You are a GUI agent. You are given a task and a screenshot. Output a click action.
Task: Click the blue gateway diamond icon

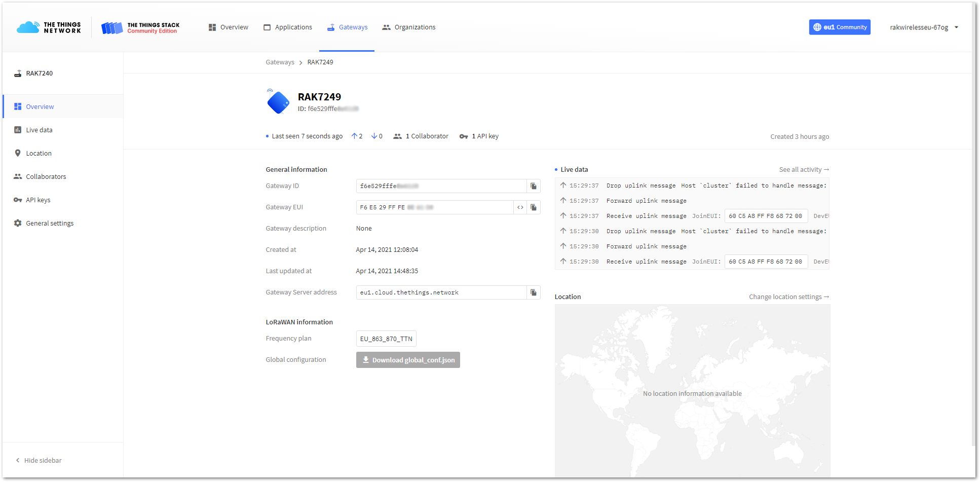tap(278, 102)
